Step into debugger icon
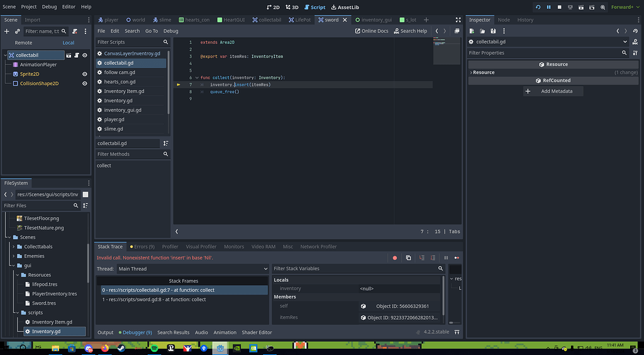Viewport: 644px width, 355px height. [422, 258]
